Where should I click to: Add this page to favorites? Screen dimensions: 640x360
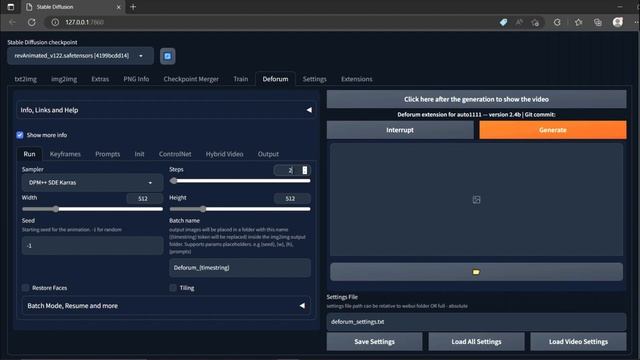(x=535, y=22)
